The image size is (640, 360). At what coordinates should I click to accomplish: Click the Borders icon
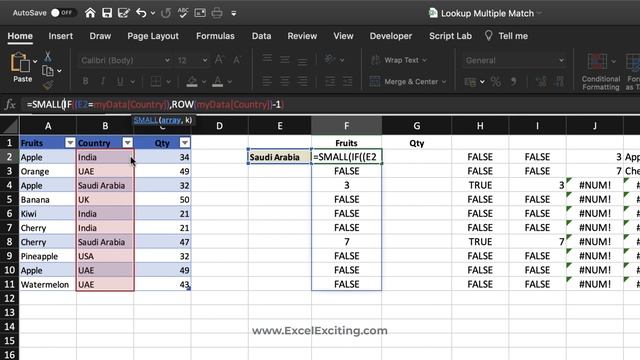click(x=156, y=81)
